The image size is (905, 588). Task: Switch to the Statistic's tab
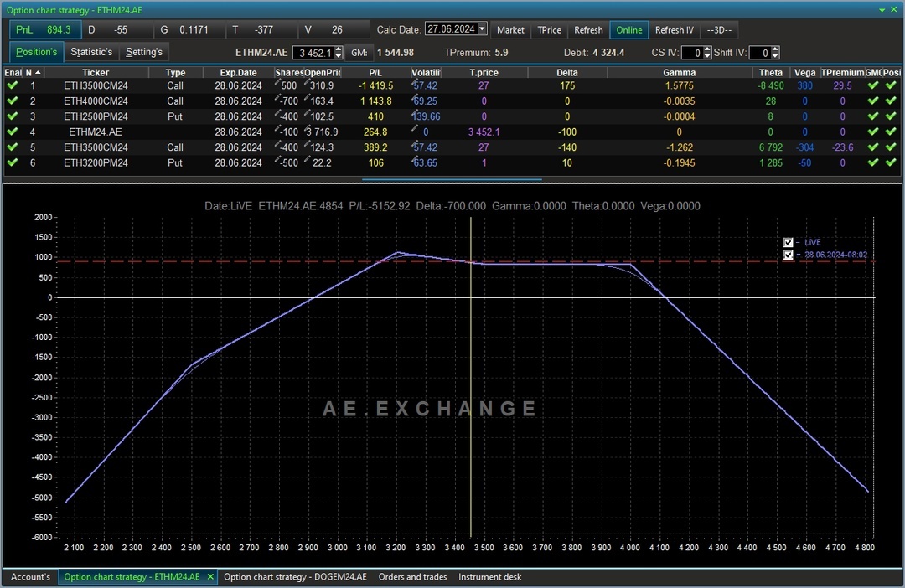(x=91, y=52)
